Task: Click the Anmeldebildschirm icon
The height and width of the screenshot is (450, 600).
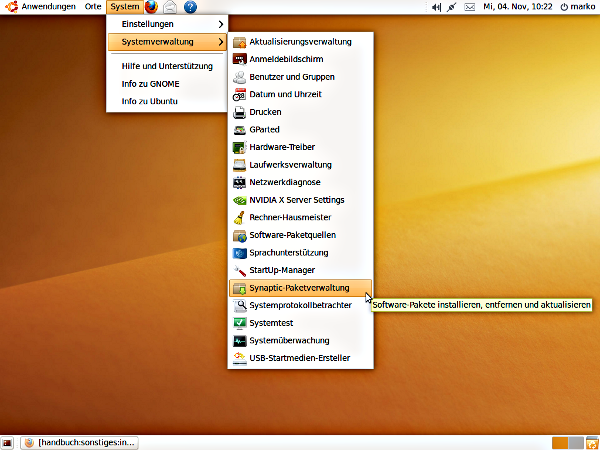Action: click(x=240, y=59)
